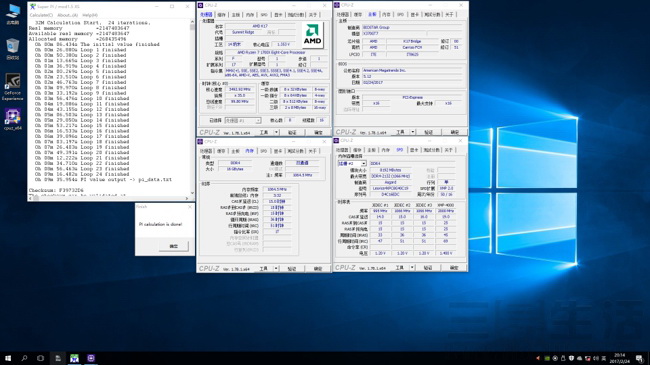Select Graphics tab in CPU-Z processor window

pyautogui.click(x=278, y=15)
